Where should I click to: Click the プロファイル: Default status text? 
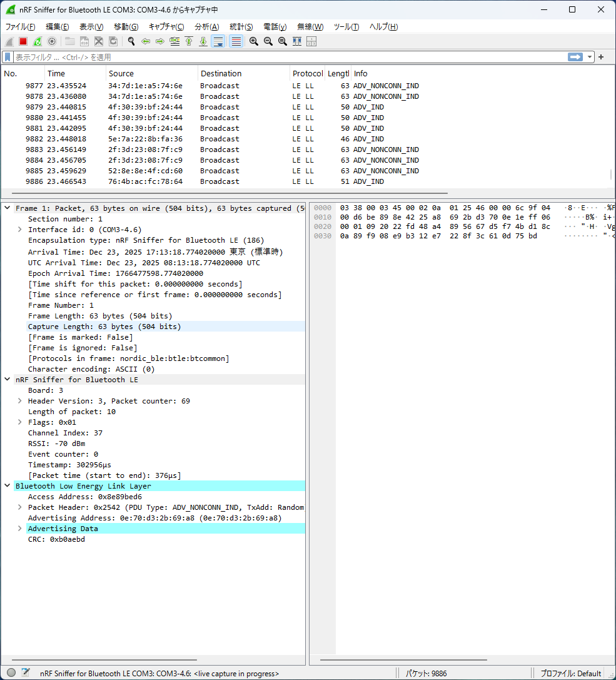point(570,673)
